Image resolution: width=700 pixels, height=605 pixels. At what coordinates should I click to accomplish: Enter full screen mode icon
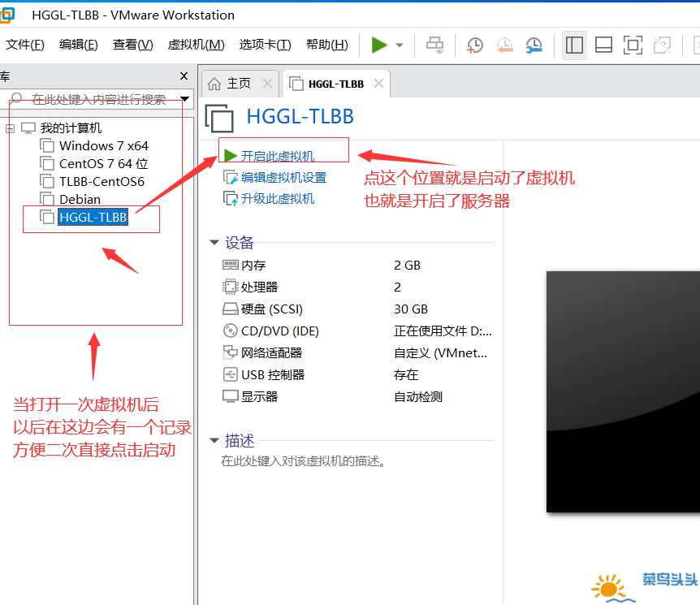pos(633,45)
